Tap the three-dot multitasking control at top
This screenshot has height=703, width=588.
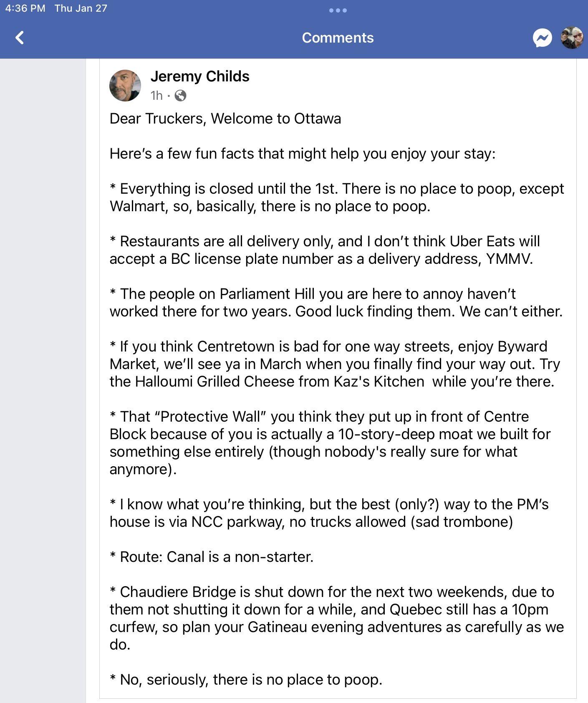pyautogui.click(x=338, y=10)
